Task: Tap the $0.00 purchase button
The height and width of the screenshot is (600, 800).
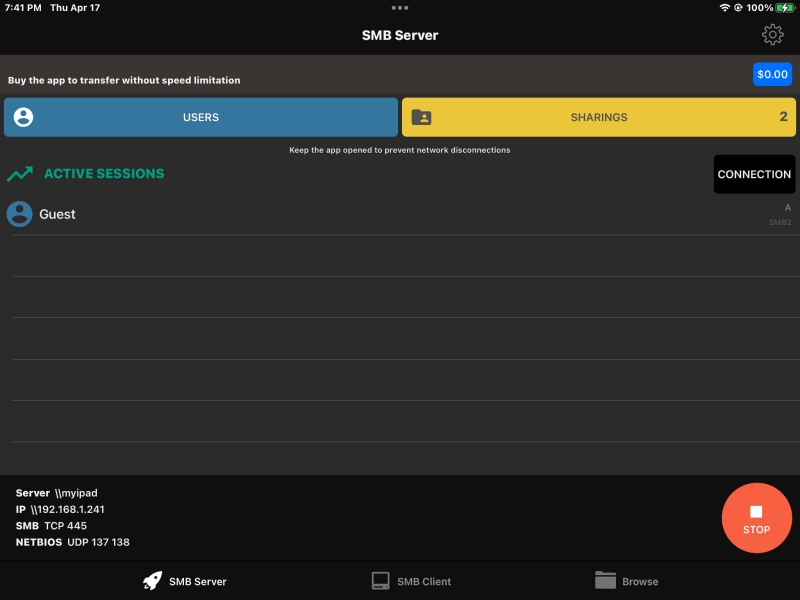Action: point(772,74)
